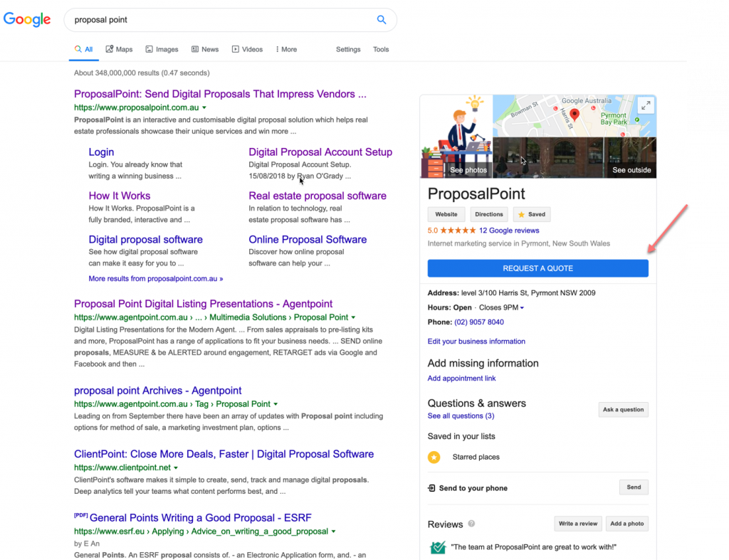
Task: Open 'proposal point Archives - Agentpoint' result
Action: click(x=157, y=391)
